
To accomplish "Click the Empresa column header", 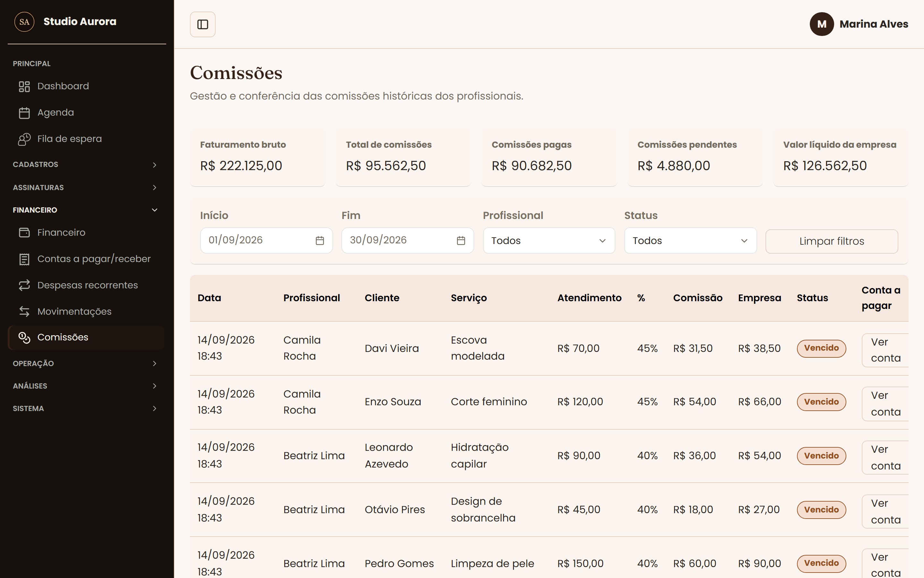I will pos(759,299).
